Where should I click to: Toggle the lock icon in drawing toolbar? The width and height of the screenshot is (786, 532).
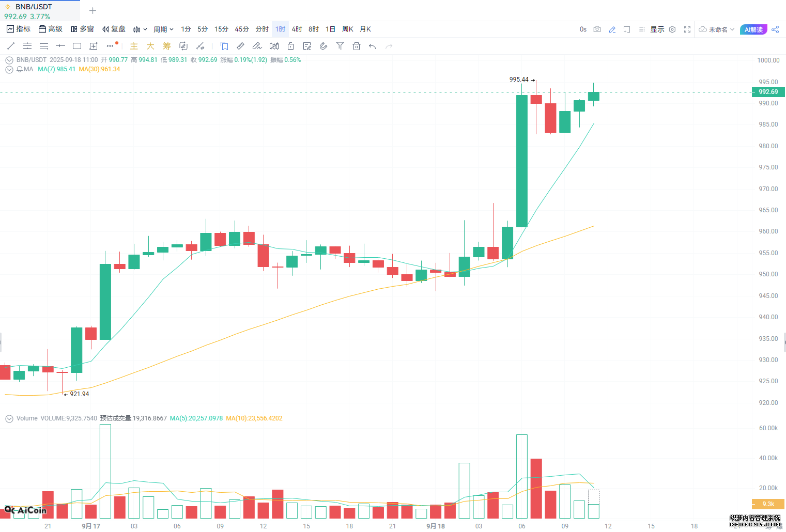point(290,46)
